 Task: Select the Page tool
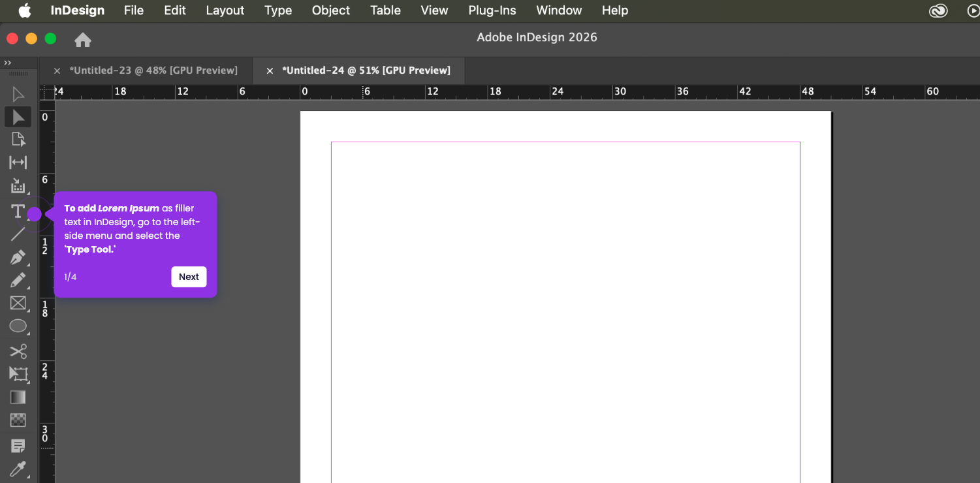[x=18, y=139]
